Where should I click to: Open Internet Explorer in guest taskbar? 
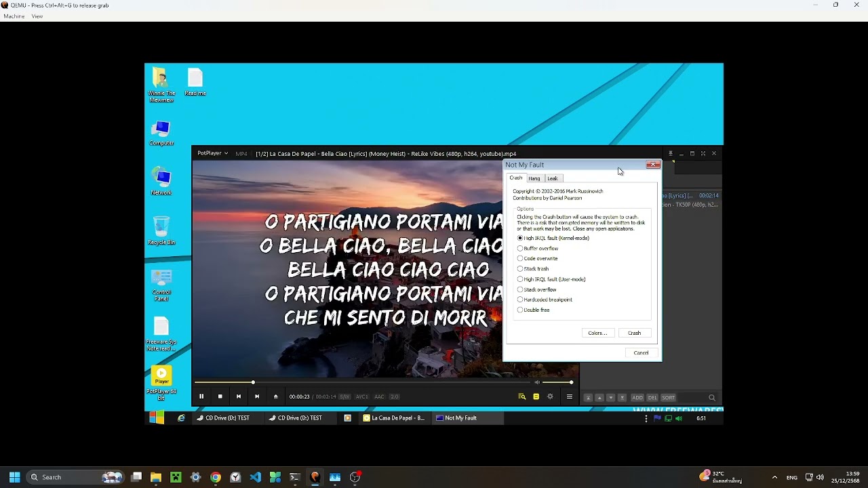181,418
